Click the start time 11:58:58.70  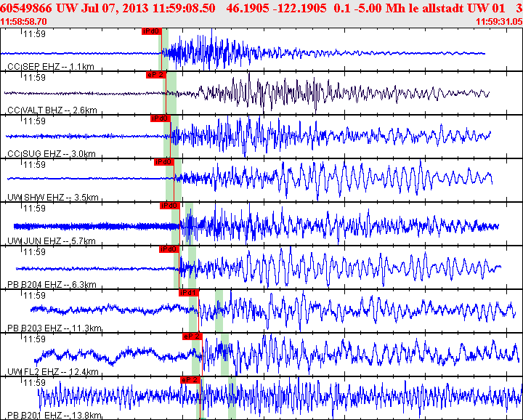pos(24,22)
